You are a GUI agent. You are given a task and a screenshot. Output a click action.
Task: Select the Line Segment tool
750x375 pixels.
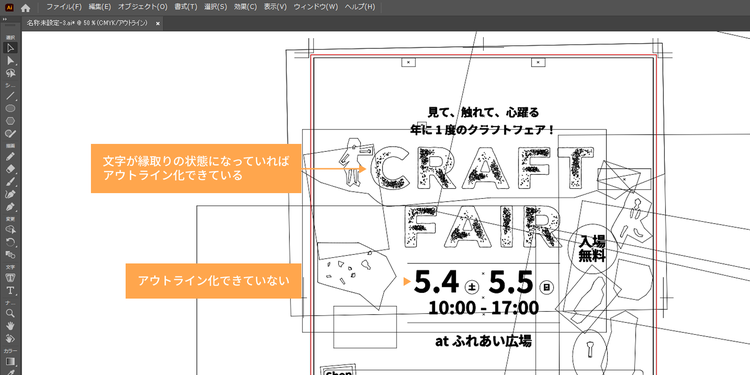tap(10, 96)
